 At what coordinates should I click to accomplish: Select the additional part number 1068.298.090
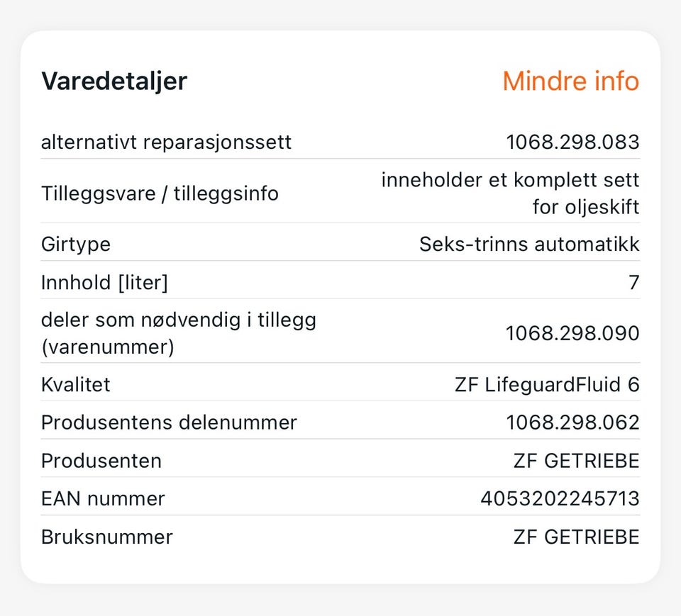click(572, 333)
